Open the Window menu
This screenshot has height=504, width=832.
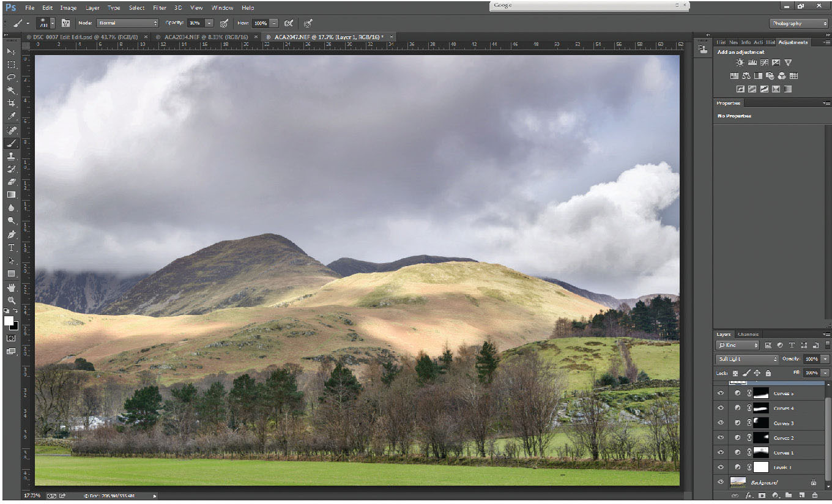coord(222,8)
